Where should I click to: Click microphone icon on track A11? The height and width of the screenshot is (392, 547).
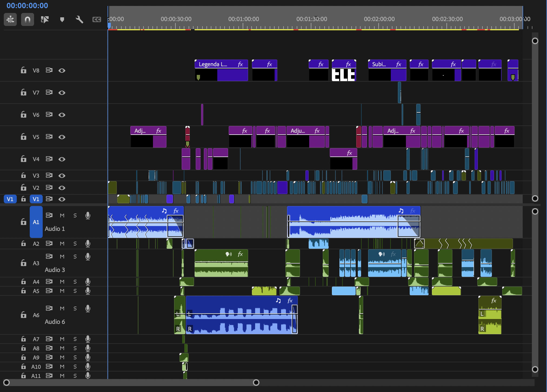88,376
